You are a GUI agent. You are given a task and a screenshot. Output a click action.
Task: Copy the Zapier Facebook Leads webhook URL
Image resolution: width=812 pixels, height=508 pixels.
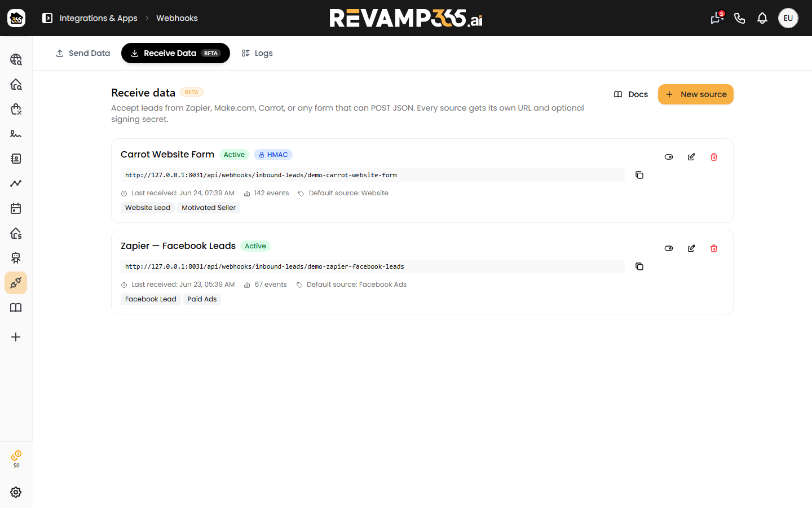point(639,266)
